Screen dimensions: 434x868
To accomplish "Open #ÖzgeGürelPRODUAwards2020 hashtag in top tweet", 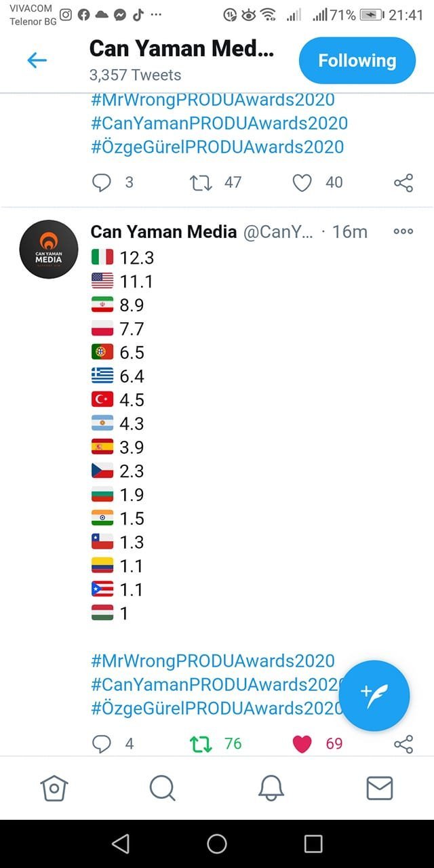I will [x=217, y=147].
